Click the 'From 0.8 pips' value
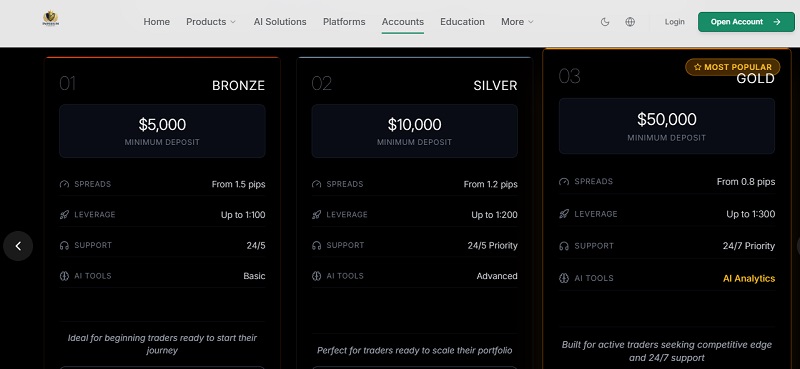The height and width of the screenshot is (369, 800). (745, 182)
